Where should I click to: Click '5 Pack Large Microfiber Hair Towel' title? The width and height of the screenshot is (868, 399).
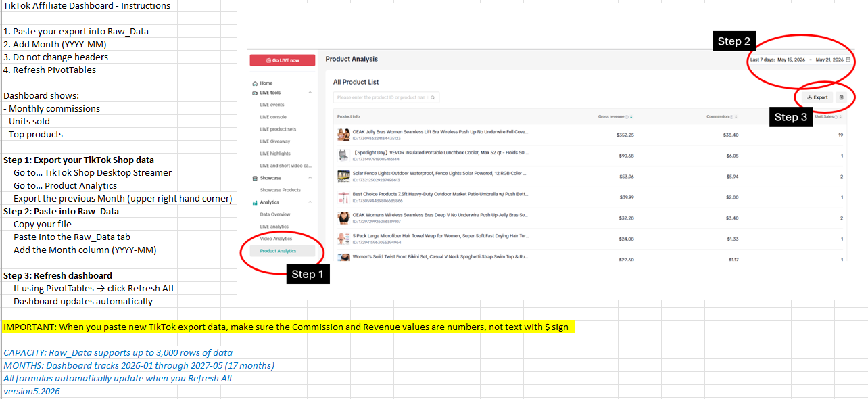click(x=440, y=236)
